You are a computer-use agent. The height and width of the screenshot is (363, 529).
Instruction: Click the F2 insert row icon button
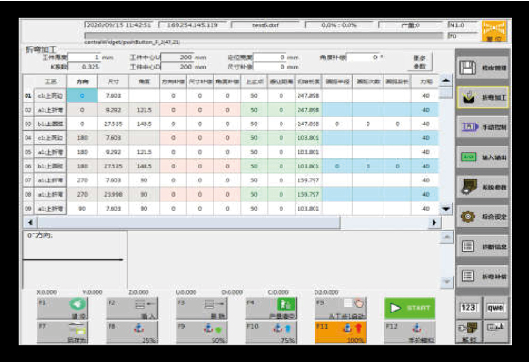click(132, 308)
